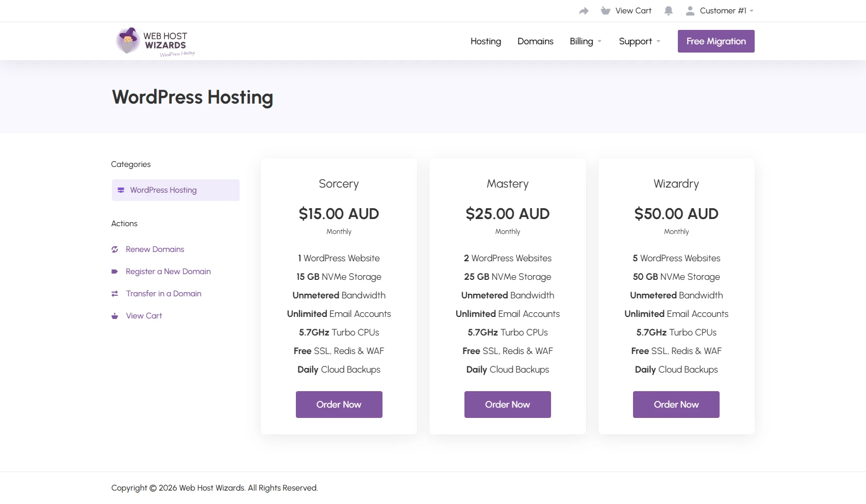
Task: Click '2 WordPress Websites' feature text
Action: [x=508, y=258]
